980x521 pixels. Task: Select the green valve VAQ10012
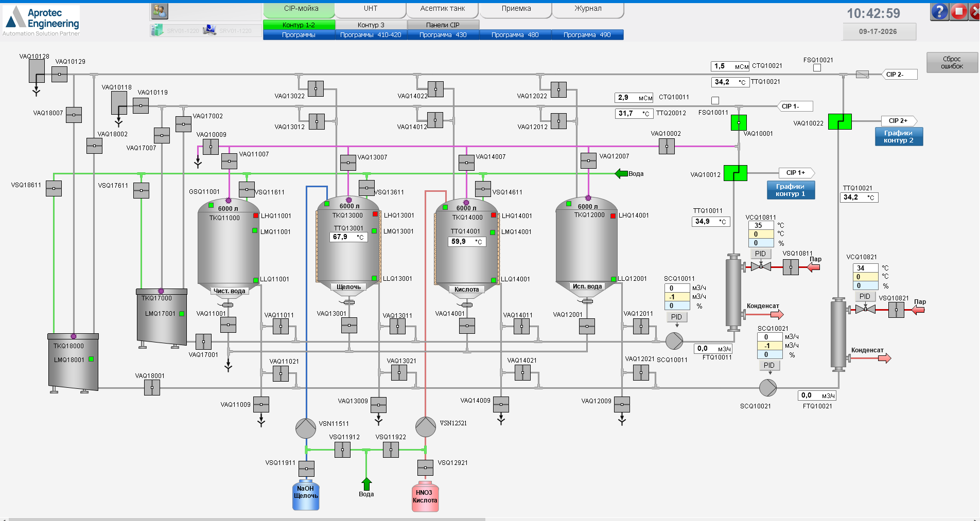coord(735,173)
